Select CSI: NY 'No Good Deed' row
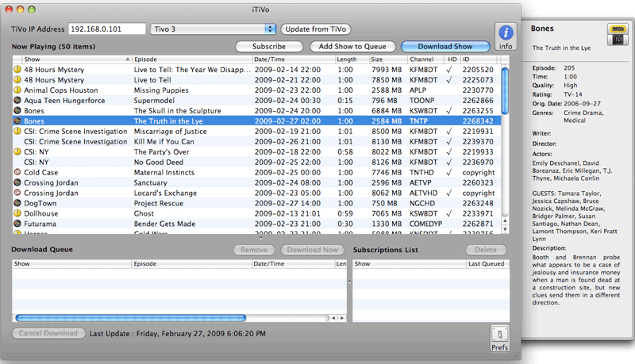 pos(256,163)
